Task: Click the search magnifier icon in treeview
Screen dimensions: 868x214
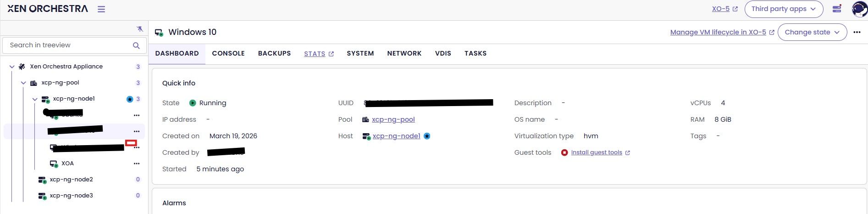Action: tap(136, 45)
